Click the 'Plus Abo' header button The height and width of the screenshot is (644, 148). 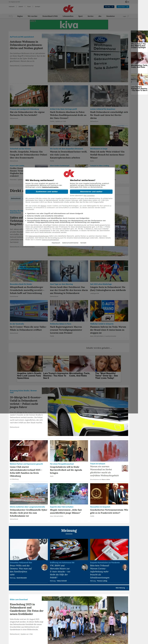pyautogui.click(x=109, y=7)
